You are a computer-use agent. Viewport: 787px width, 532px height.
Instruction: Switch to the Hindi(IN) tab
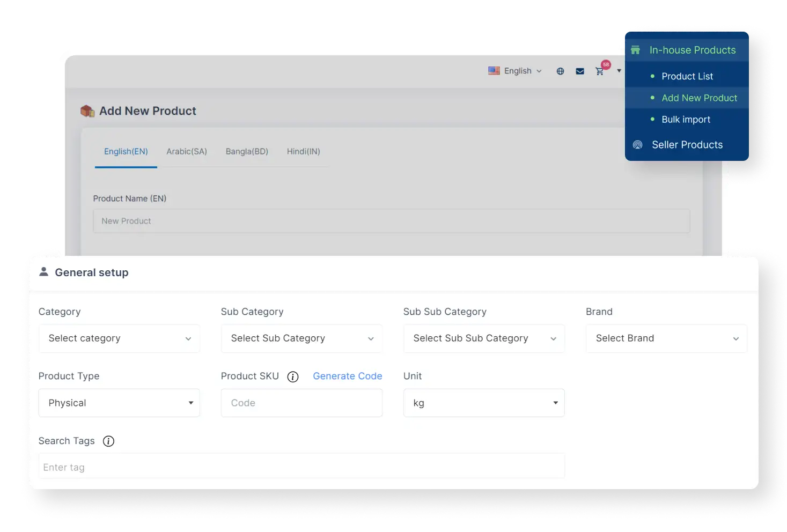click(x=304, y=151)
